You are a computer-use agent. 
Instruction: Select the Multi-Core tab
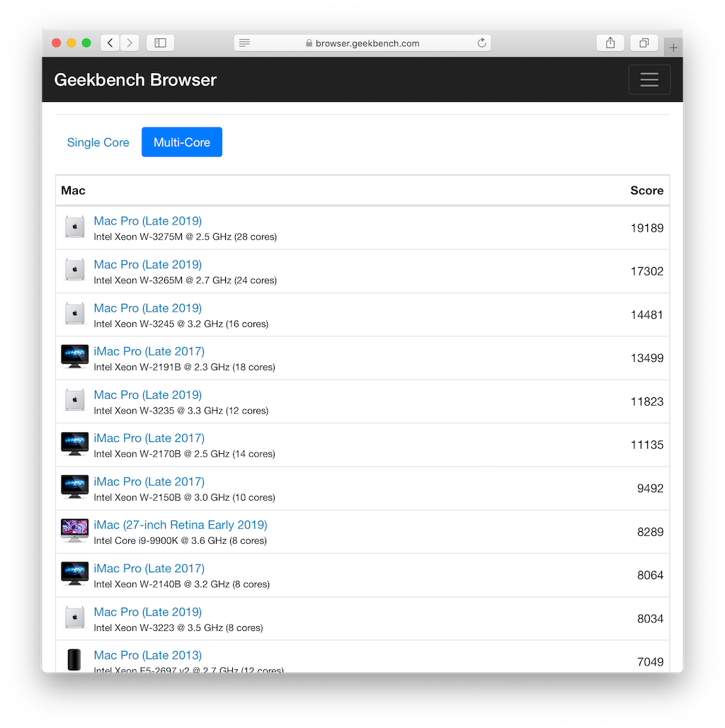pos(182,142)
